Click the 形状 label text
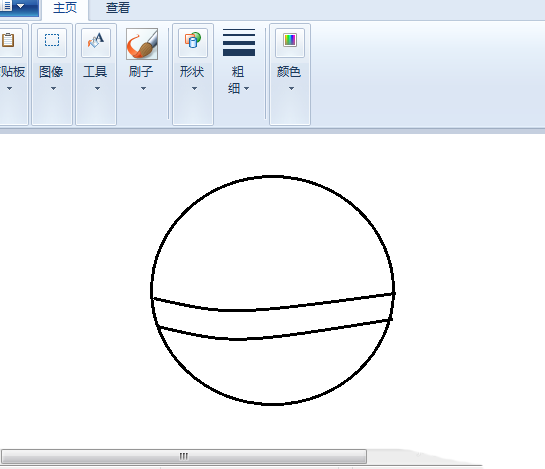Screen dimensions: 545x469 coord(192,72)
